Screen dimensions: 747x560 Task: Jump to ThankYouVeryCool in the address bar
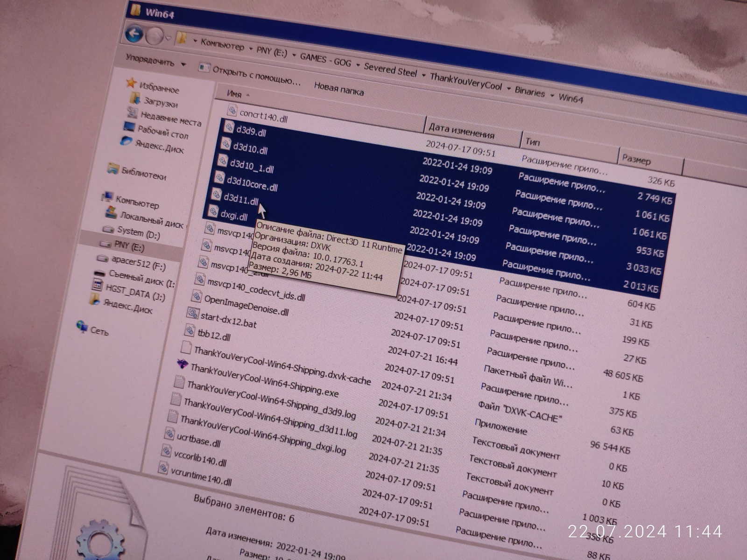(x=466, y=81)
